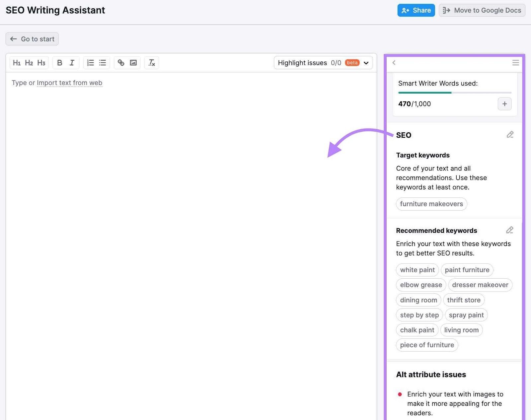The height and width of the screenshot is (420, 531).
Task: Click the Share button
Action: [416, 10]
